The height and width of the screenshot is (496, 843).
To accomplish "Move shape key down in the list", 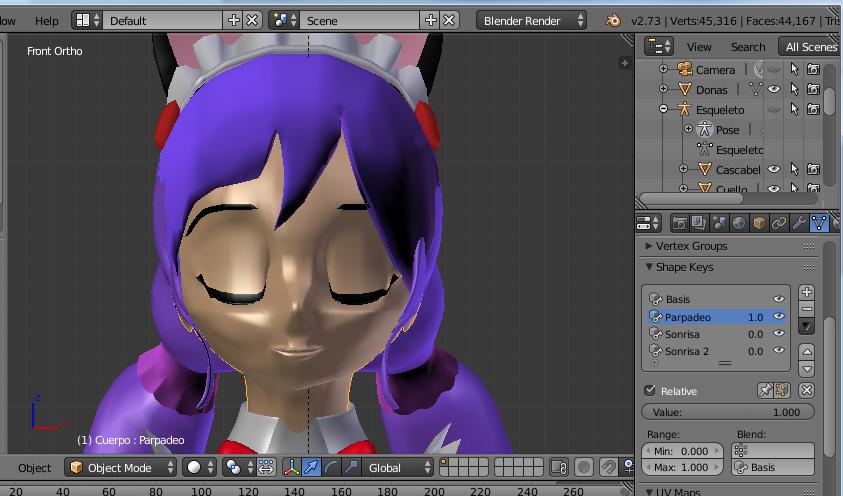I will coord(806,369).
